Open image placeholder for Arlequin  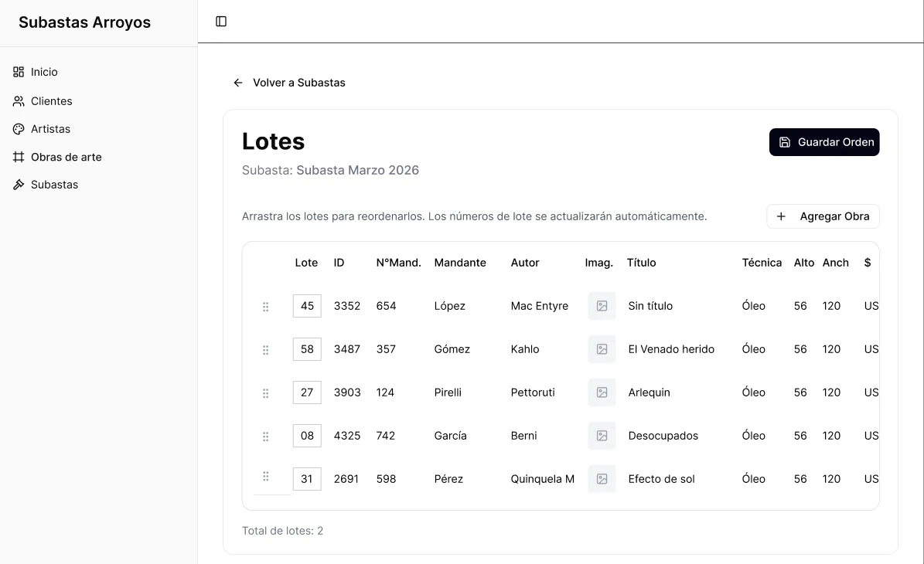tap(602, 392)
